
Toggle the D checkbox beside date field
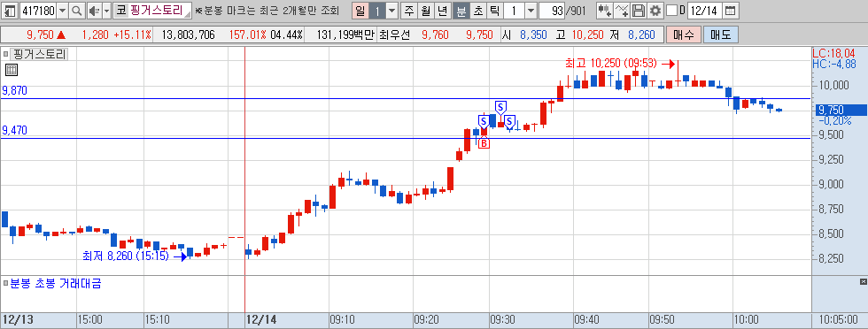(x=671, y=10)
